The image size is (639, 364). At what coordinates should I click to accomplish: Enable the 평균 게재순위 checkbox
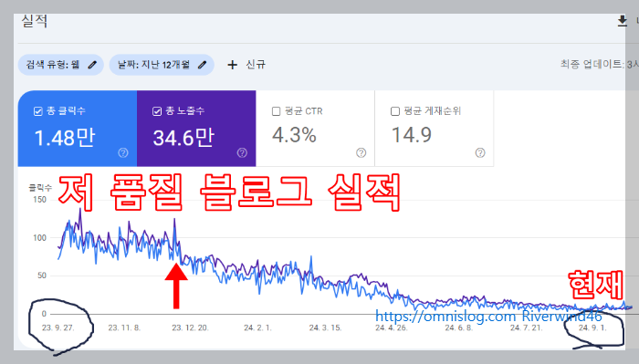click(x=395, y=111)
